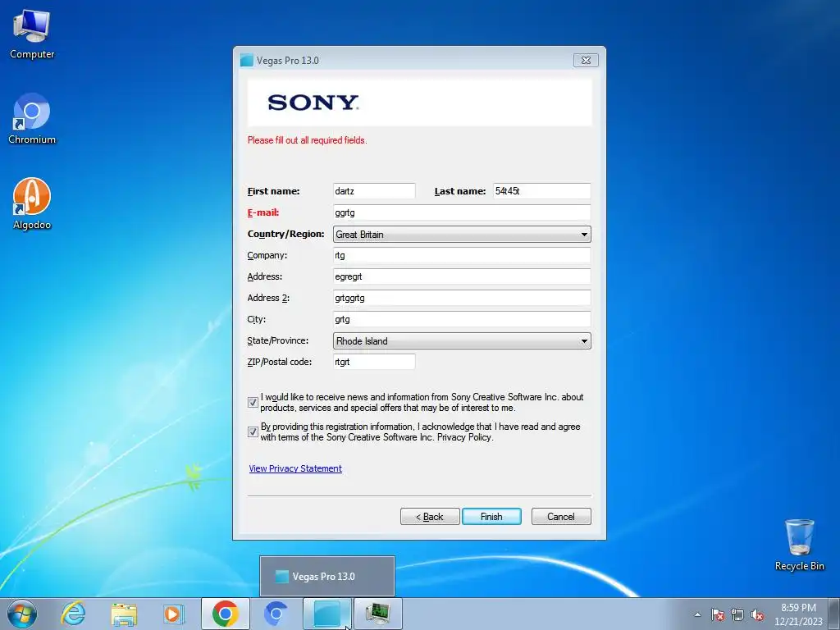This screenshot has height=630, width=840.
Task: Click the Vegas Pro dialog title icon
Action: (246, 60)
